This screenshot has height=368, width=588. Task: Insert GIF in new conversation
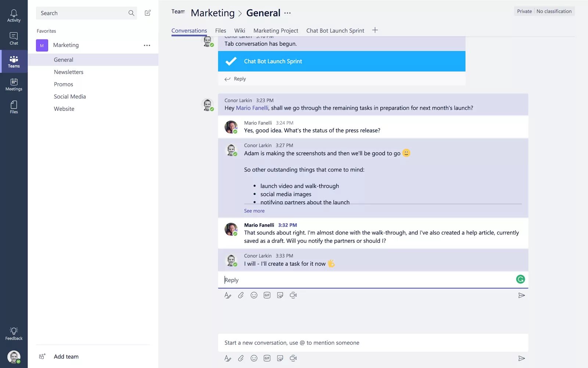tap(267, 358)
